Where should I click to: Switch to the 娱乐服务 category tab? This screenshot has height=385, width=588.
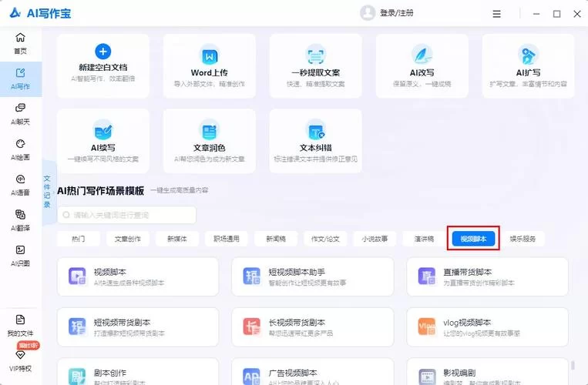522,239
